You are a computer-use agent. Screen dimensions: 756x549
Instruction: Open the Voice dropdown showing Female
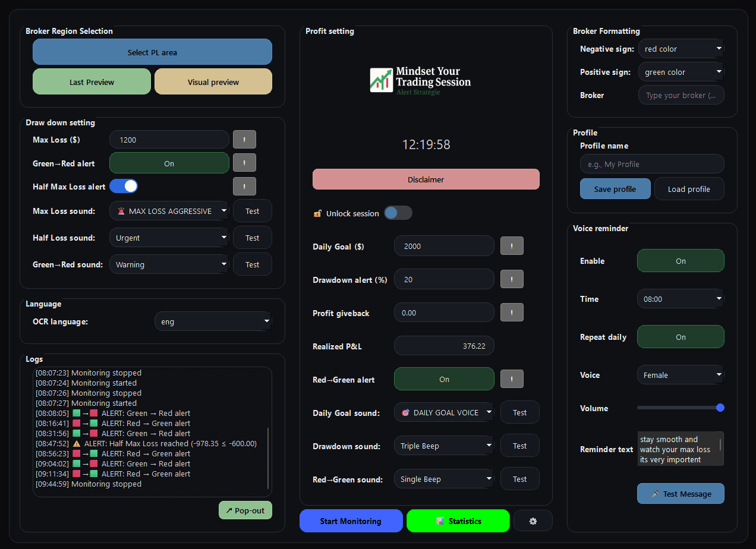pyautogui.click(x=681, y=374)
